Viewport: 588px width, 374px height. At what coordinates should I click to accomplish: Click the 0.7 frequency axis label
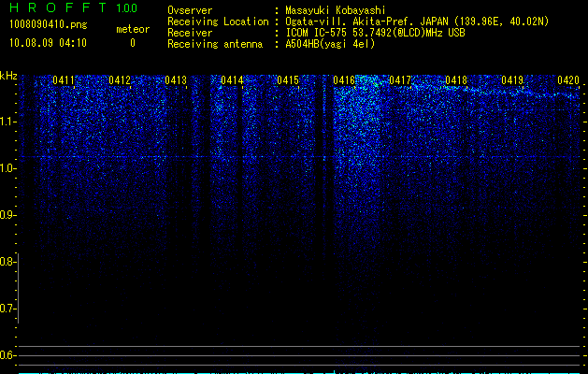[x=7, y=309]
